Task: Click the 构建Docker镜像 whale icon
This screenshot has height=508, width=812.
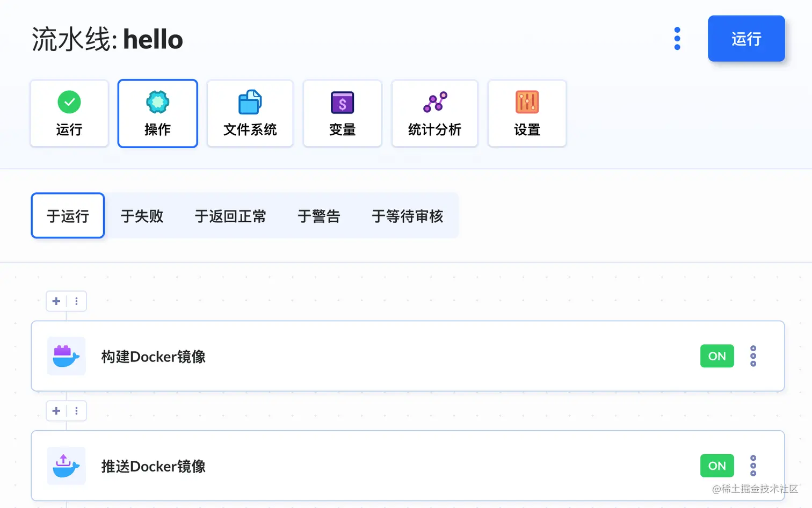Action: point(67,356)
